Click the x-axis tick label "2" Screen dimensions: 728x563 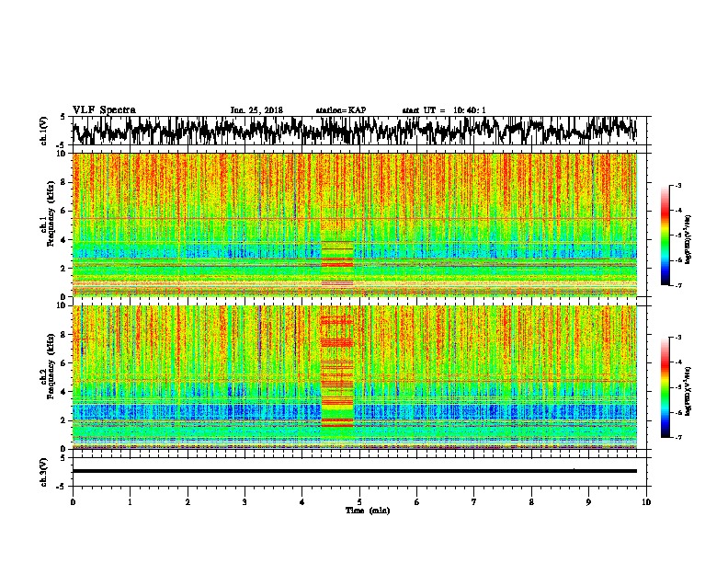[x=188, y=502]
